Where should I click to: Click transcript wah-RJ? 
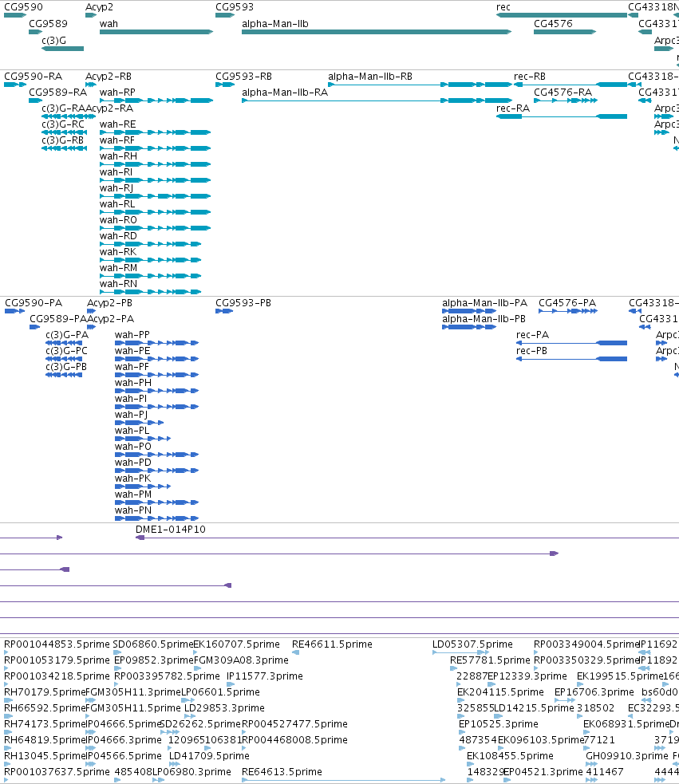(155, 196)
